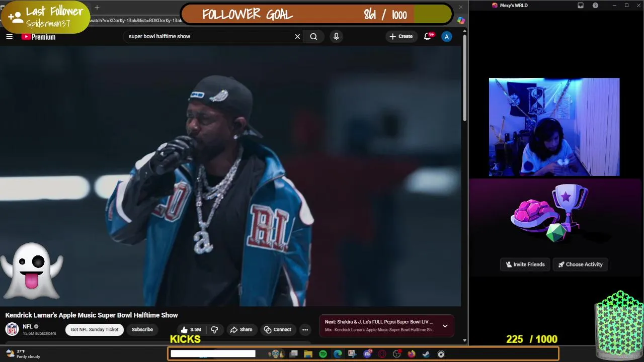
Task: Click the Kendrick Lamar halftime show title
Action: [x=92, y=315]
